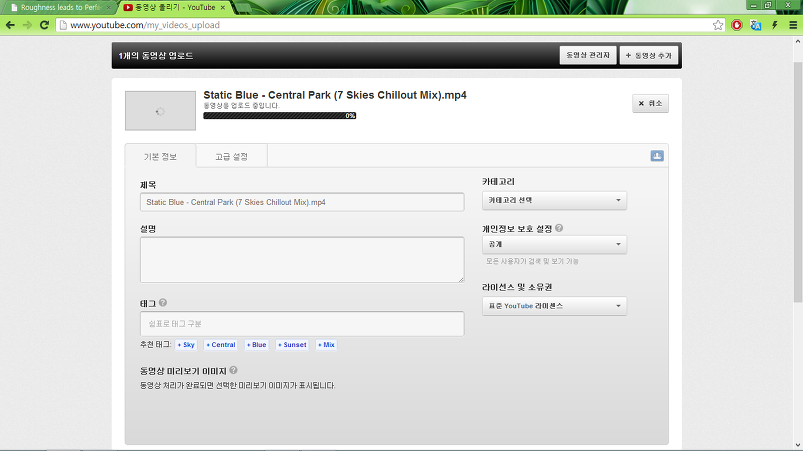This screenshot has height=451, width=803.
Task: Click the video thumbnail placeholder
Action: tap(160, 111)
